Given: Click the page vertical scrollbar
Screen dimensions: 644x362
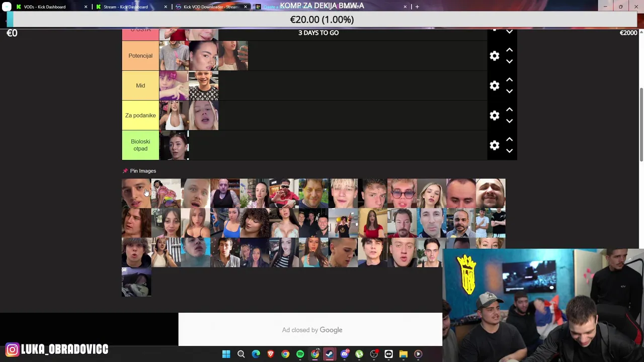Looking at the screenshot, I should click(641, 126).
